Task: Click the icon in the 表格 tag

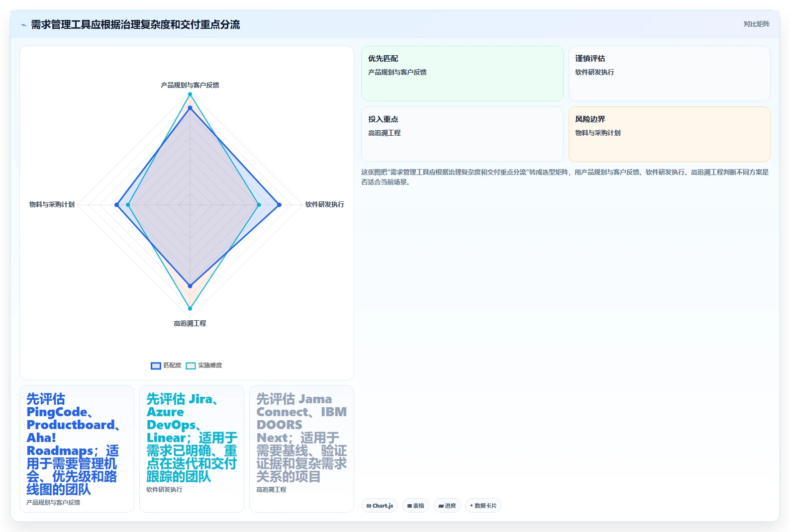Action: coord(409,506)
